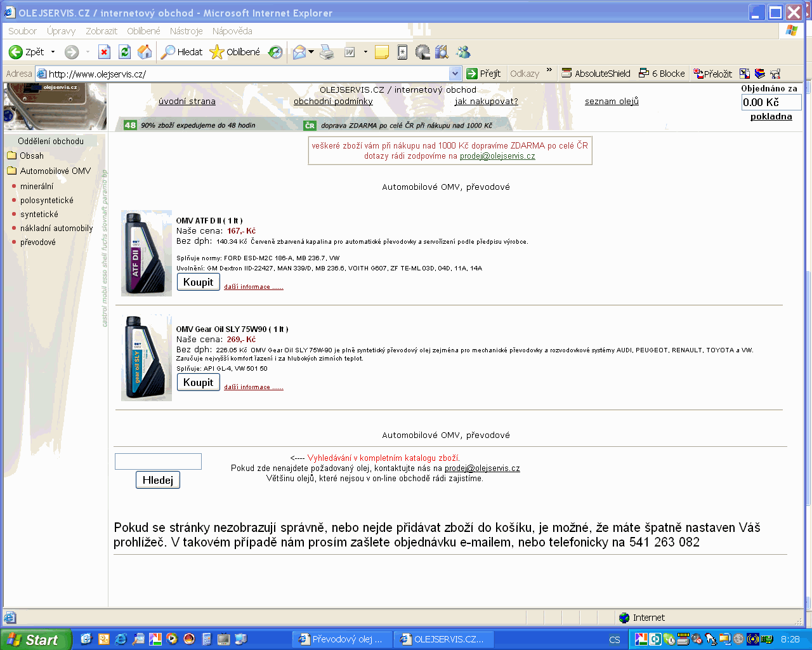Click the Hledej search button
Screen dimensions: 812x650
(x=158, y=480)
